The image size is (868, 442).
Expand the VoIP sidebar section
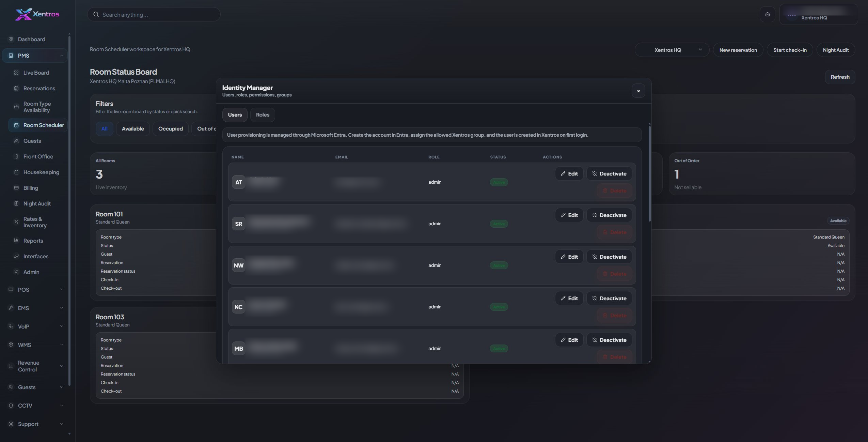(x=62, y=326)
